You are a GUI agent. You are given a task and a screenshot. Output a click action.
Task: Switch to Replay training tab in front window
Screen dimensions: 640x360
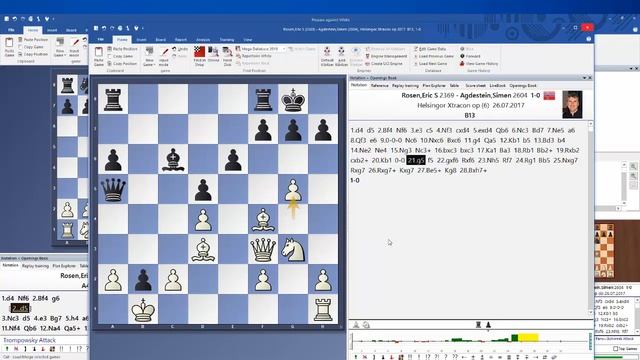405,86
